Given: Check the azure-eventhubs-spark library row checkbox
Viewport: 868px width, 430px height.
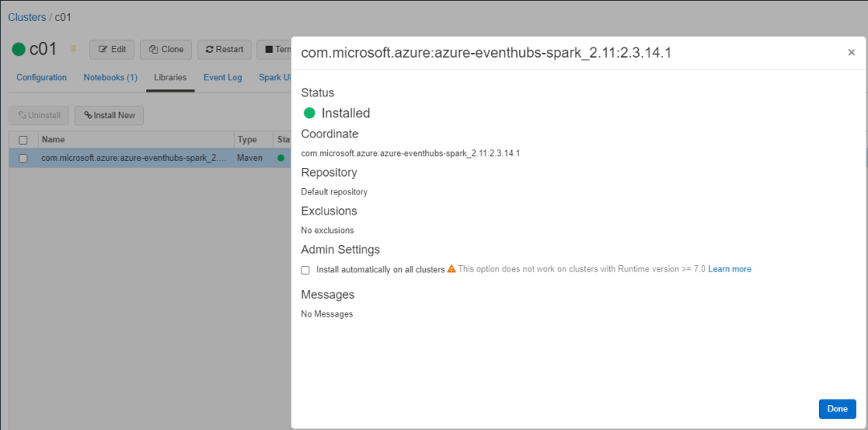Looking at the screenshot, I should click(x=23, y=158).
